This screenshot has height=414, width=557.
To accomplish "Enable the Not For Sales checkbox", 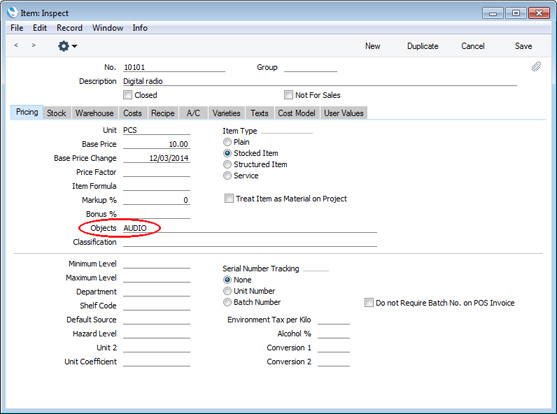I will coord(288,95).
